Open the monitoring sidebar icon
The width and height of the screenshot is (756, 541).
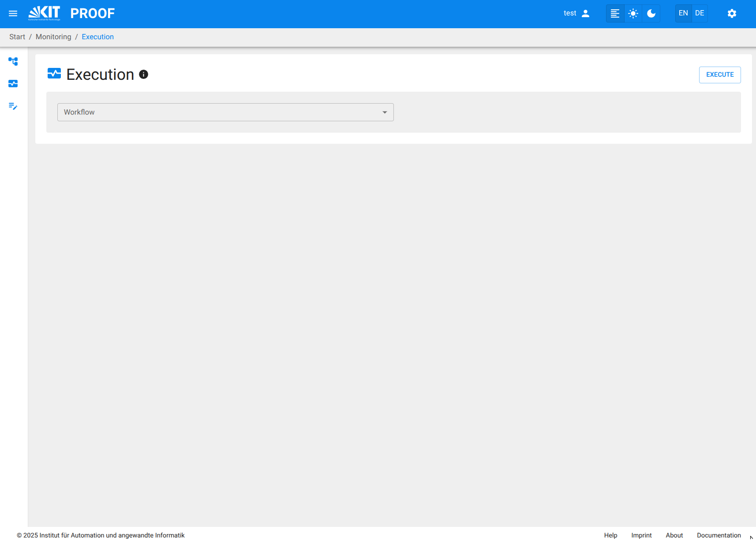point(13,84)
